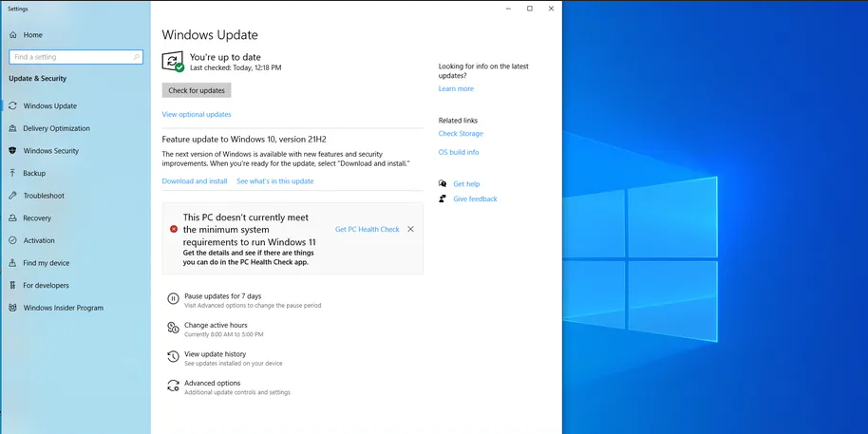This screenshot has height=434, width=868.
Task: Click the history icon beside View update history
Action: coord(173,357)
